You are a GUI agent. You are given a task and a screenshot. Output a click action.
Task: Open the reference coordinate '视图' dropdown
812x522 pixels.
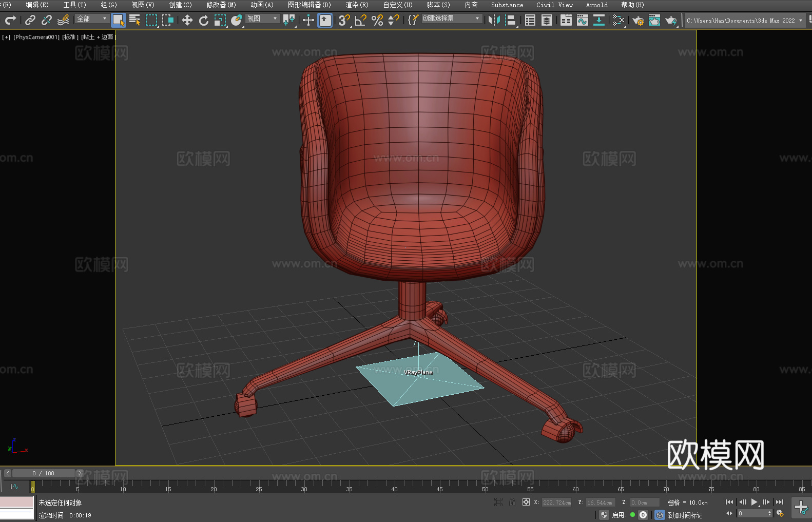coord(263,18)
